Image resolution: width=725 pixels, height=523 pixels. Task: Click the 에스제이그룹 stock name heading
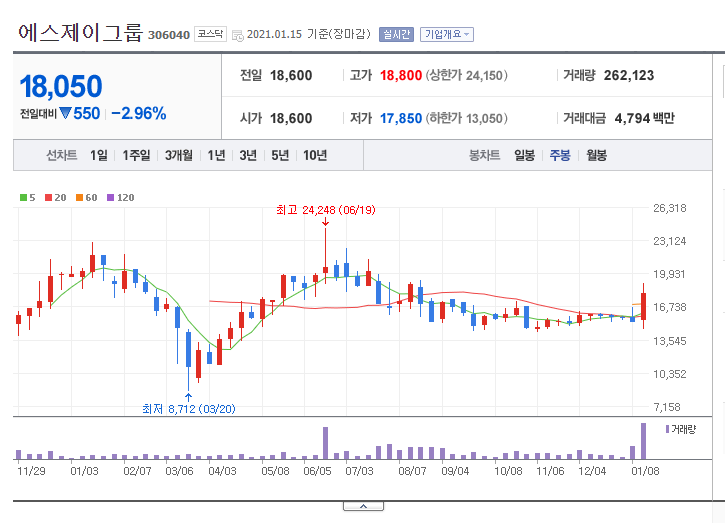click(x=80, y=33)
